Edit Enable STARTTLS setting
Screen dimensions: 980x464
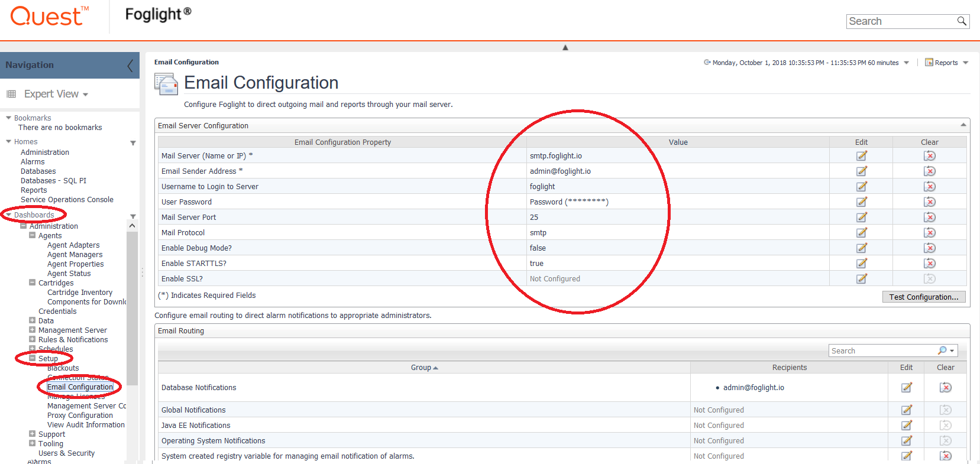pyautogui.click(x=862, y=263)
